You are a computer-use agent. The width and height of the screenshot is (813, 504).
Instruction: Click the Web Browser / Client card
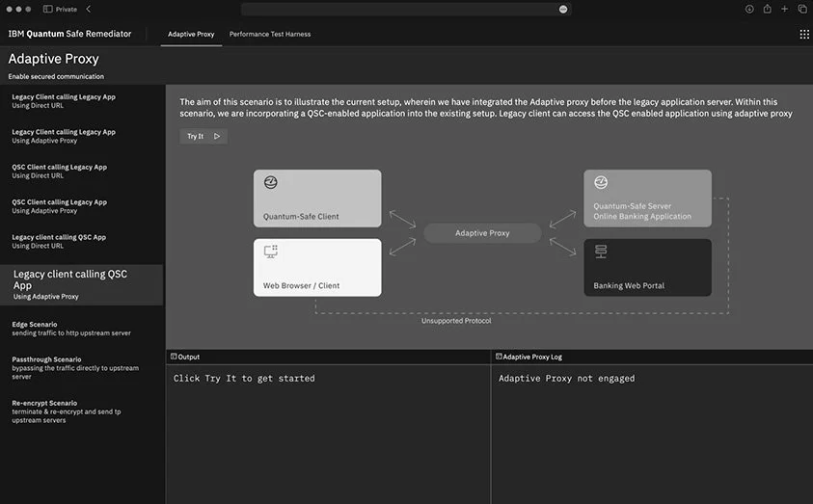(317, 267)
